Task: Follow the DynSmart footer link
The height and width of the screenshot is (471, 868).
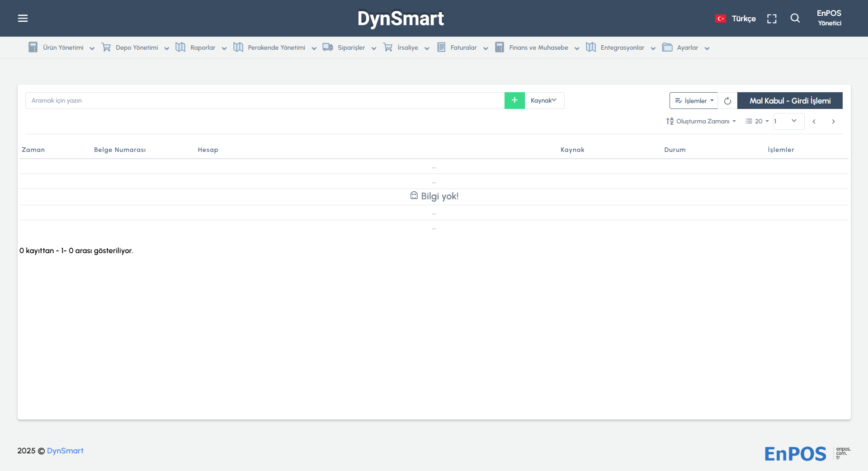Action: (65, 451)
